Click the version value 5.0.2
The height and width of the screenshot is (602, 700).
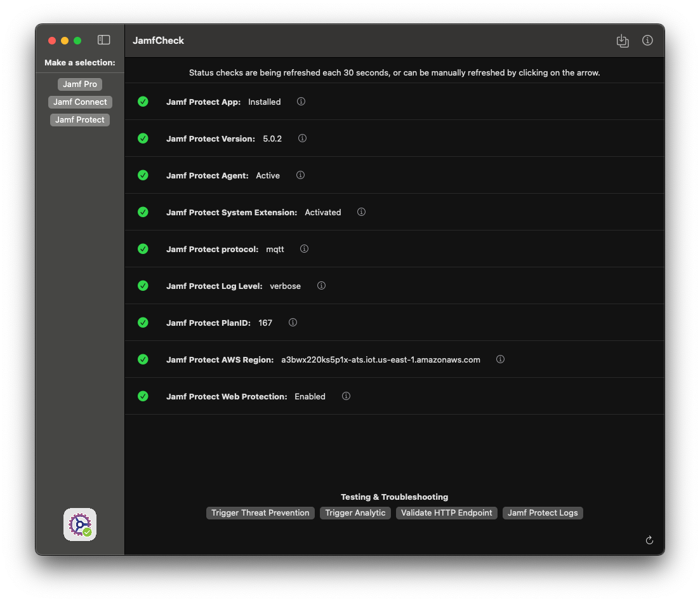(272, 139)
